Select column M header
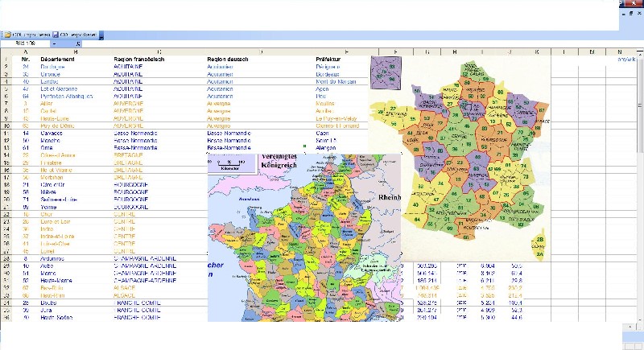The width and height of the screenshot is (644, 350). (x=592, y=52)
